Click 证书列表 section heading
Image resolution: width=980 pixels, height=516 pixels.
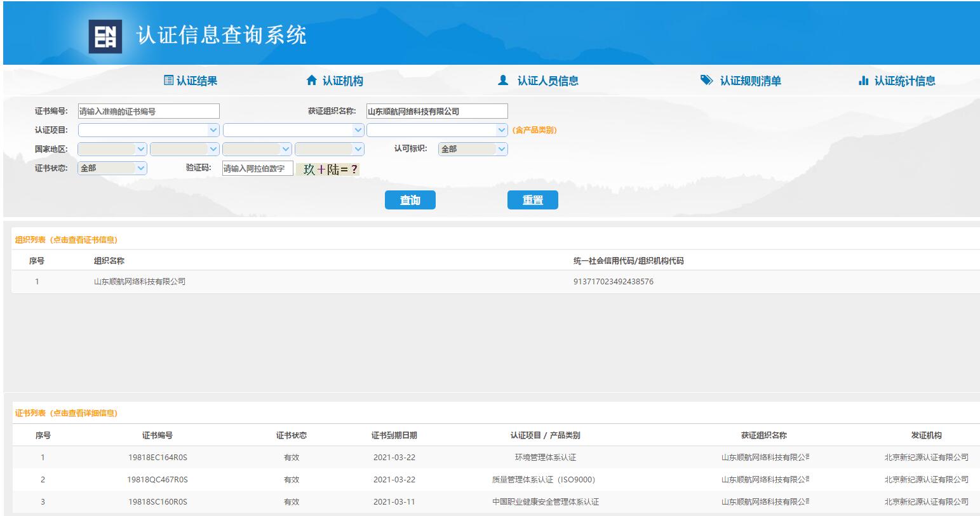66,413
